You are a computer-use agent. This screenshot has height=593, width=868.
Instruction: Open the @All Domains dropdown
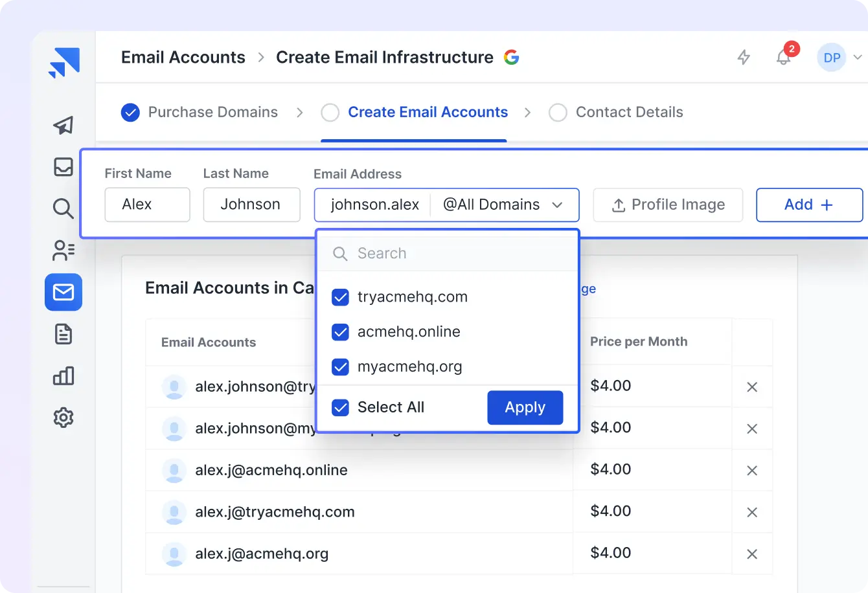[505, 205]
